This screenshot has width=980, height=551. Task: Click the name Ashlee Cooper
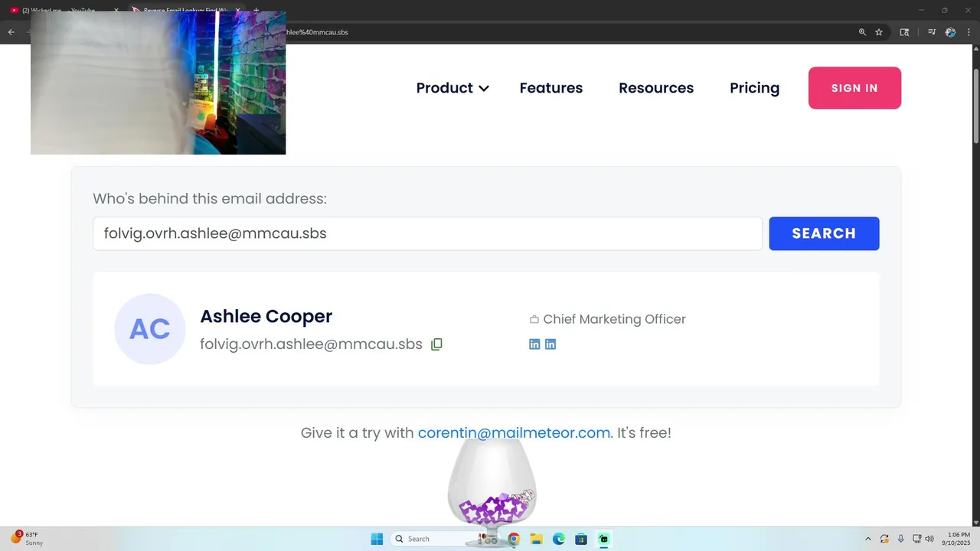pyautogui.click(x=266, y=316)
